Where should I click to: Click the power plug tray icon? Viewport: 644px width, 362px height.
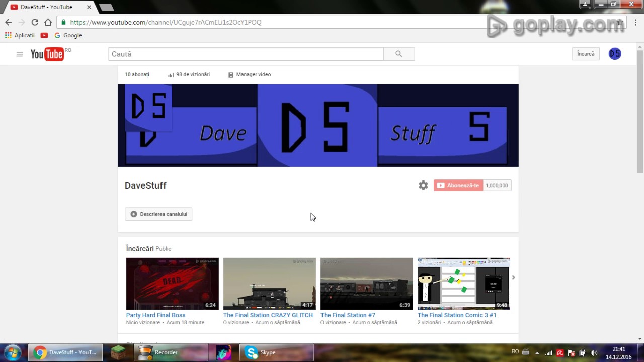point(582,353)
